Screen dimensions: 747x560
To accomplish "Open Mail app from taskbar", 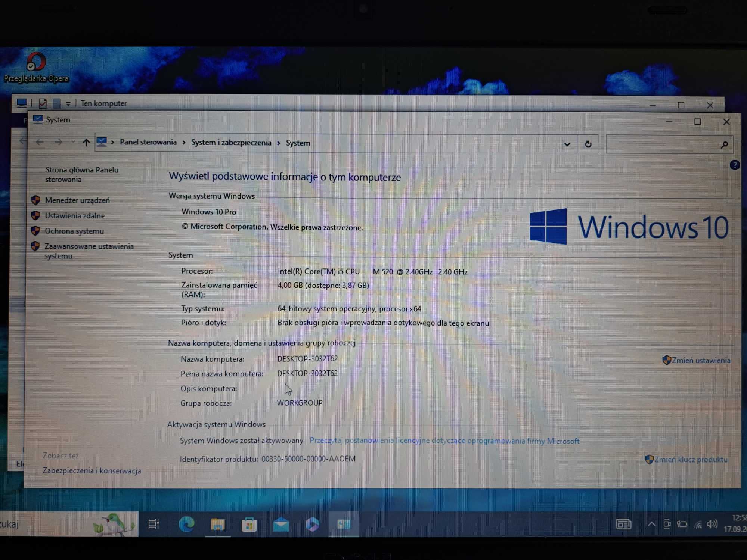I will [281, 525].
